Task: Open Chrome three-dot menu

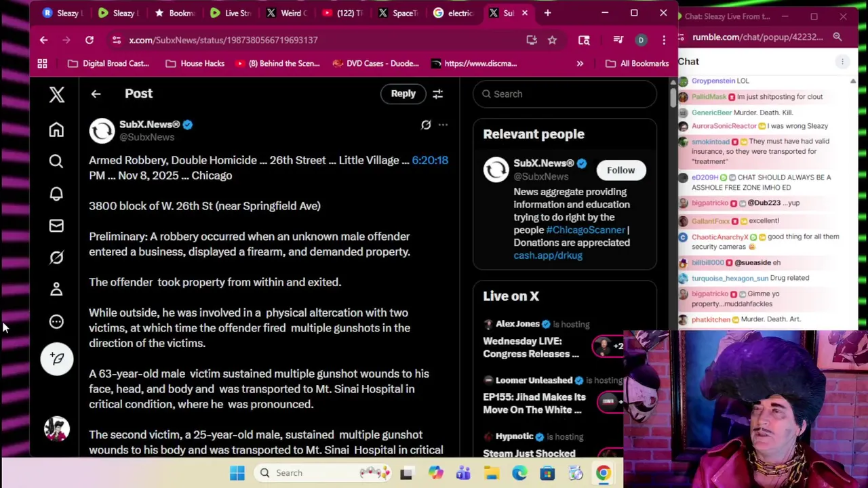Action: coord(664,40)
